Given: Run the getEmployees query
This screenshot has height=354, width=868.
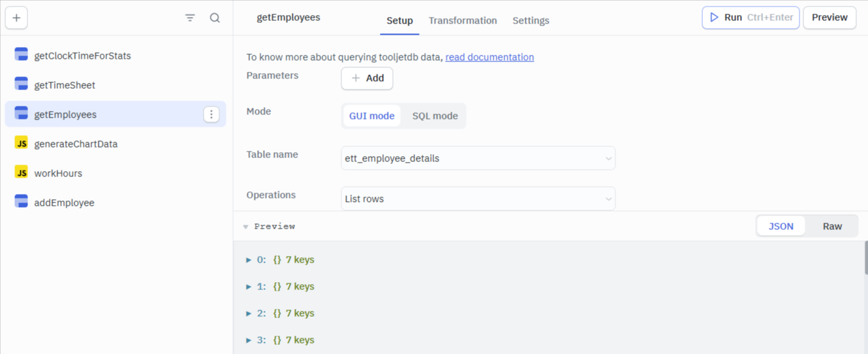Looking at the screenshot, I should click(x=751, y=18).
